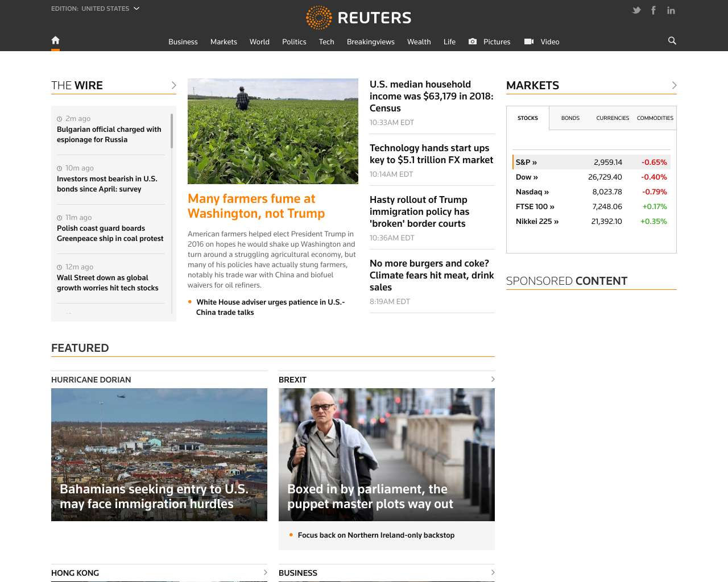Open U.S. median household income story

pyautogui.click(x=432, y=96)
